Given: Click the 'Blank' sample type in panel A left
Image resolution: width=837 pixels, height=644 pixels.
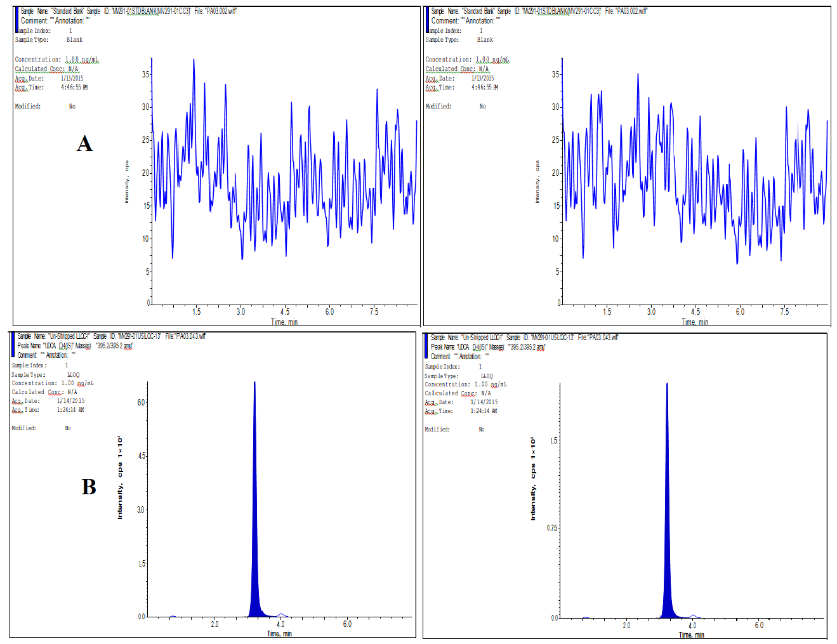Looking at the screenshot, I should tap(74, 40).
